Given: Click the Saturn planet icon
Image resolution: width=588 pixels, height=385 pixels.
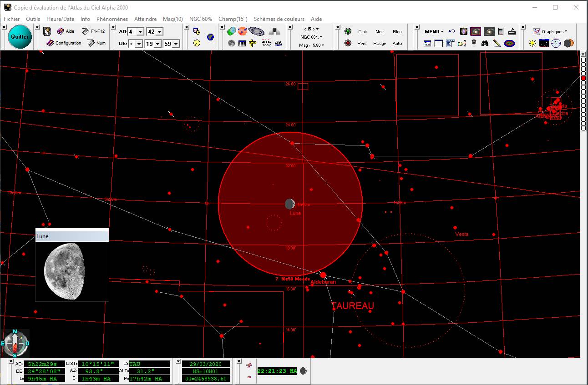Looking at the screenshot, I should tap(256, 31).
